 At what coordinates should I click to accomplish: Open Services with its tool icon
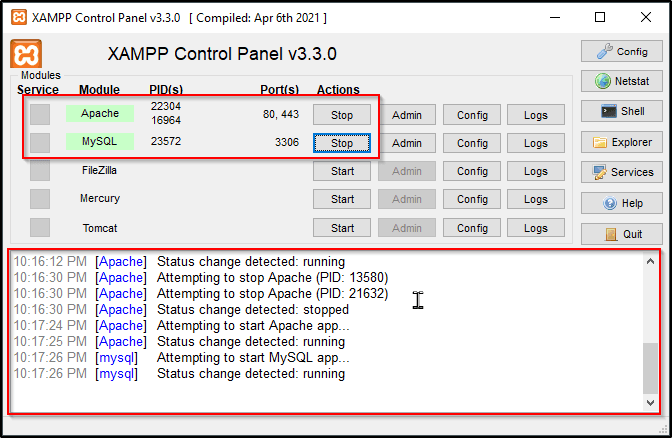(x=621, y=172)
